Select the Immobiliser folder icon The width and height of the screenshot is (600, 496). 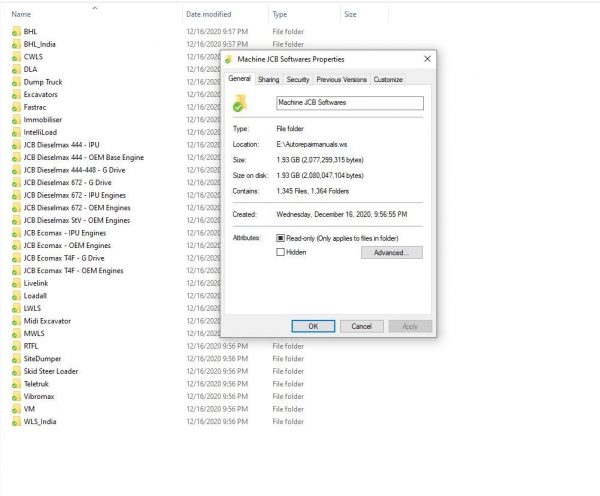click(x=16, y=120)
